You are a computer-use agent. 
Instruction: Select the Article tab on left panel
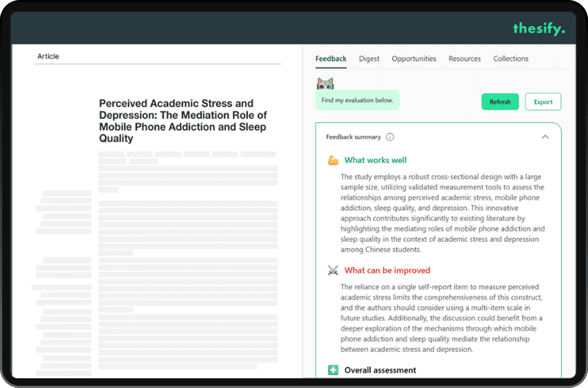point(48,56)
